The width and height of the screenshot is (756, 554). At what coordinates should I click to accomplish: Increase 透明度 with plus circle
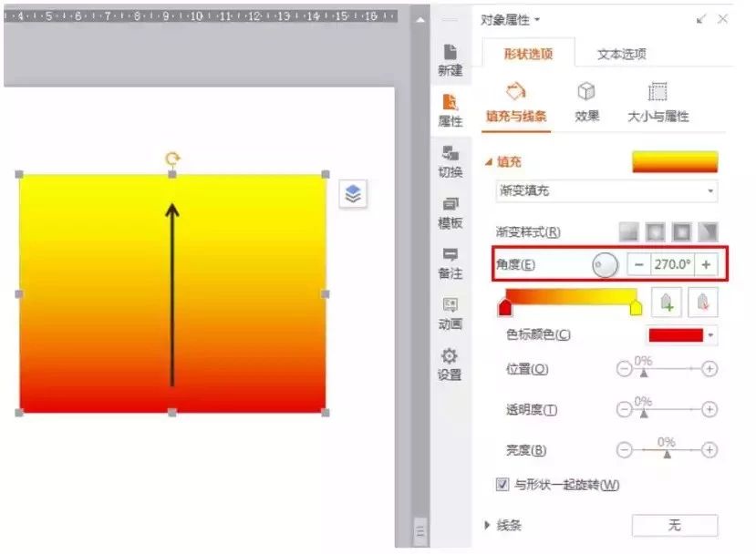(x=709, y=409)
